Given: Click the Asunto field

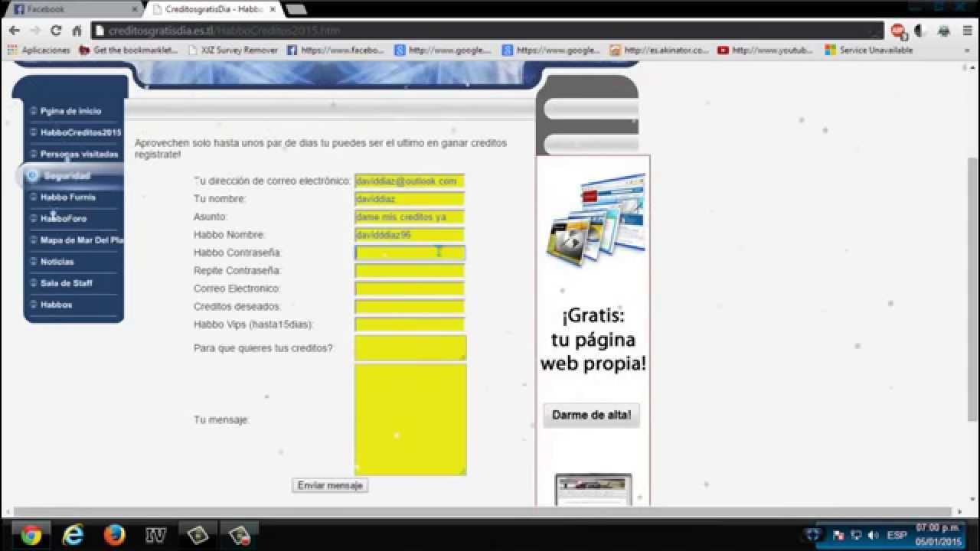Looking at the screenshot, I should 410,217.
